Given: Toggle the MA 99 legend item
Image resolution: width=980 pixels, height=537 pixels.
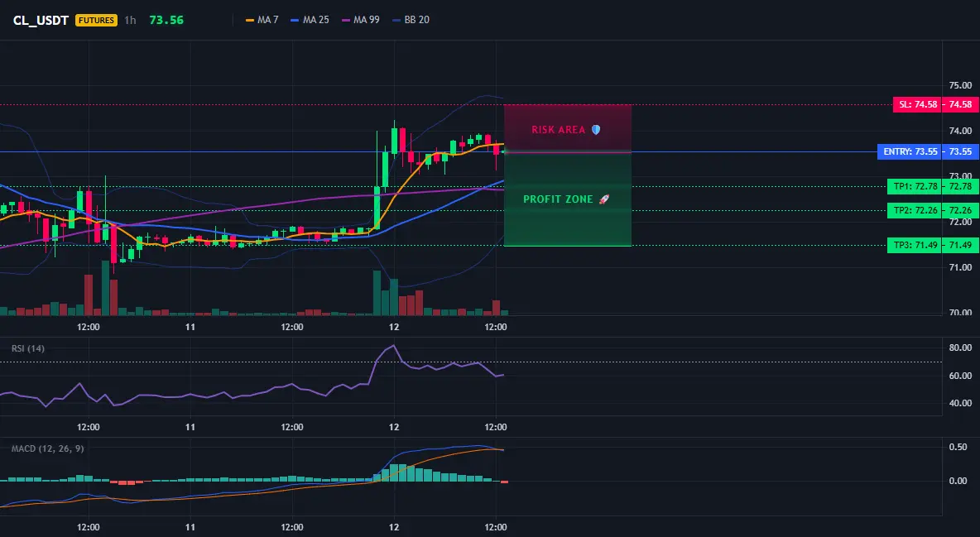Looking at the screenshot, I should click(361, 20).
